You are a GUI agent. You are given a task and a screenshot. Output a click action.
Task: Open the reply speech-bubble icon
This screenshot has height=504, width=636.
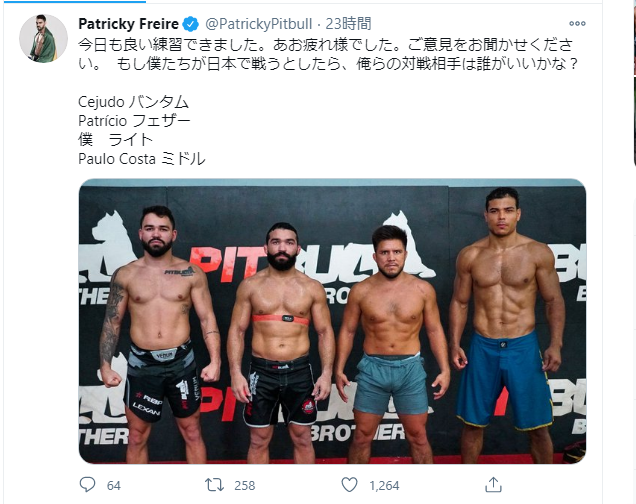click(87, 485)
